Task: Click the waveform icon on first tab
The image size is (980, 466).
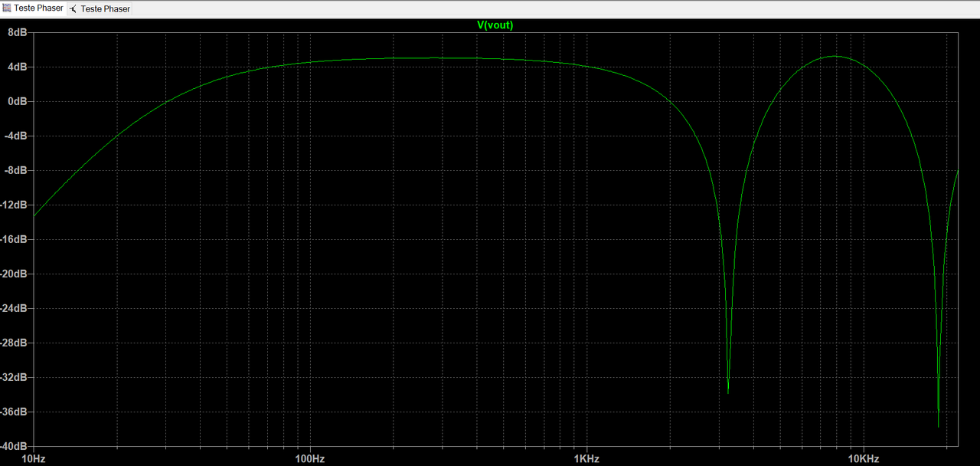Action: (x=7, y=8)
